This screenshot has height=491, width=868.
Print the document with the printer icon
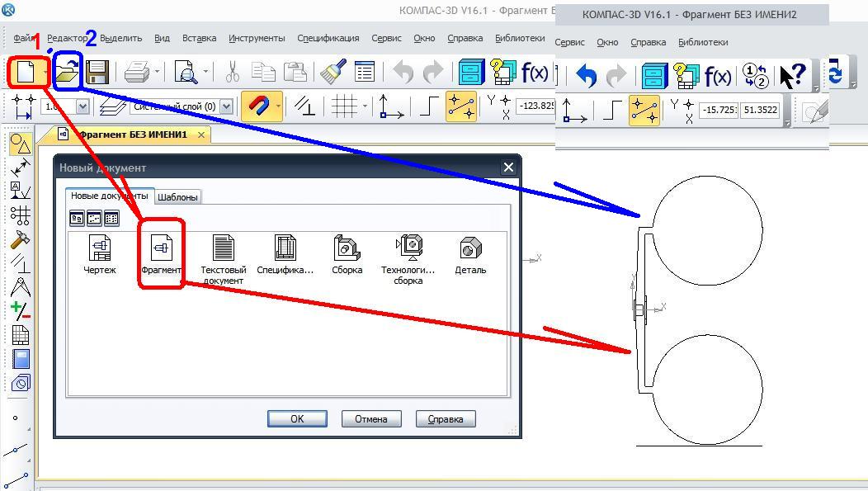[x=136, y=72]
